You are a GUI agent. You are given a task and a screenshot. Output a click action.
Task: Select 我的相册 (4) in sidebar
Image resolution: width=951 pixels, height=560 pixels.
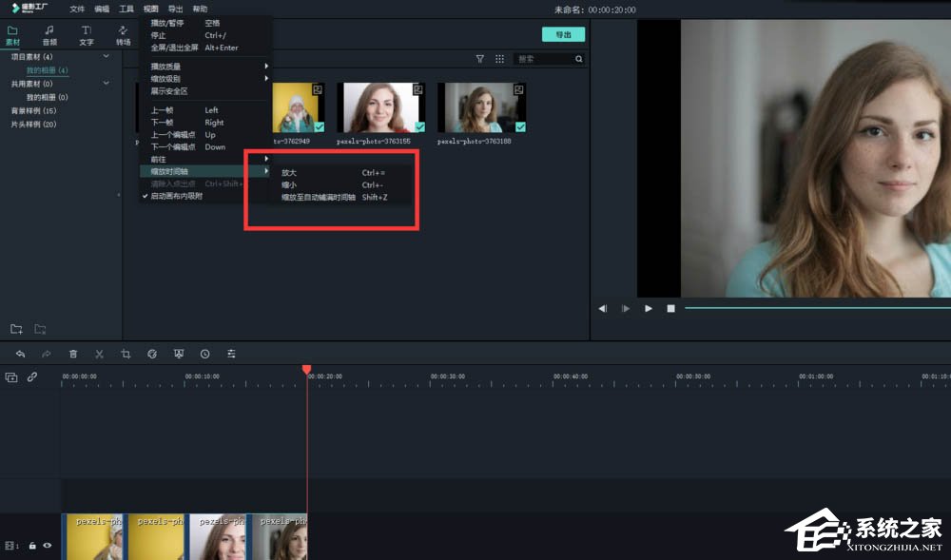tap(47, 70)
